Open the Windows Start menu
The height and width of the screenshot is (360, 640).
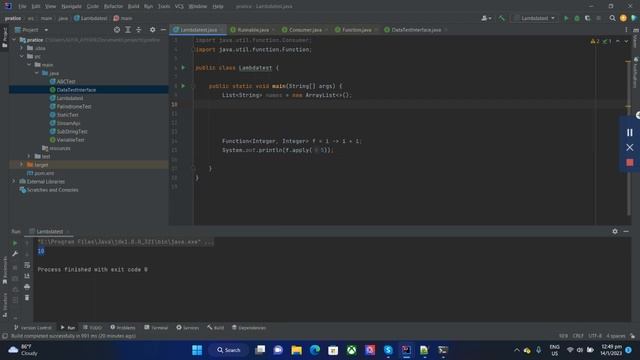click(x=197, y=350)
